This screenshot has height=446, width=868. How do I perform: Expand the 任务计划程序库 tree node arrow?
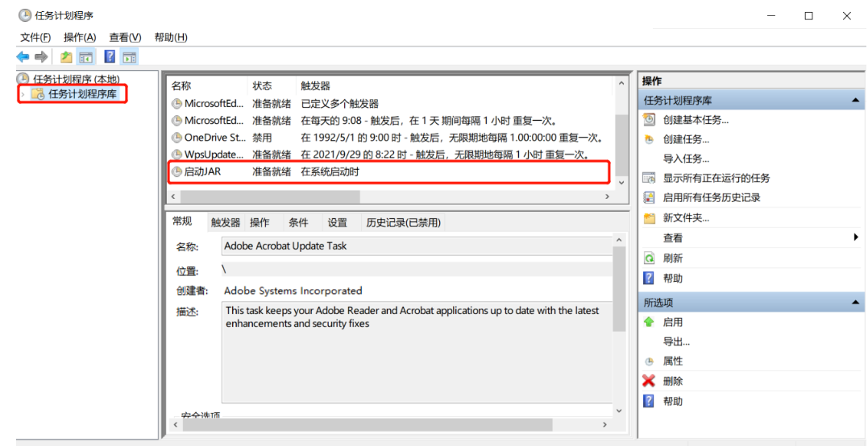[x=23, y=94]
